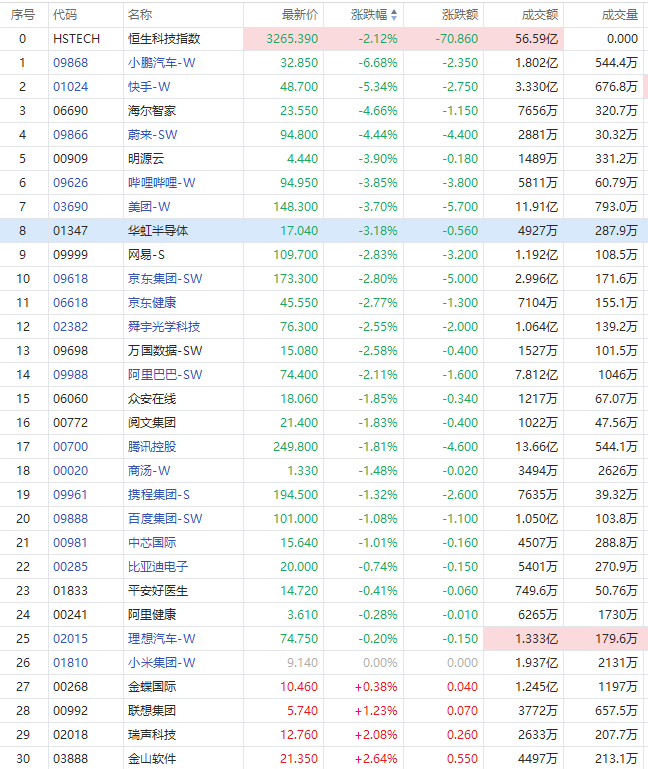The image size is (648, 769).
Task: Sort by the 最新价 column header
Action: point(300,15)
